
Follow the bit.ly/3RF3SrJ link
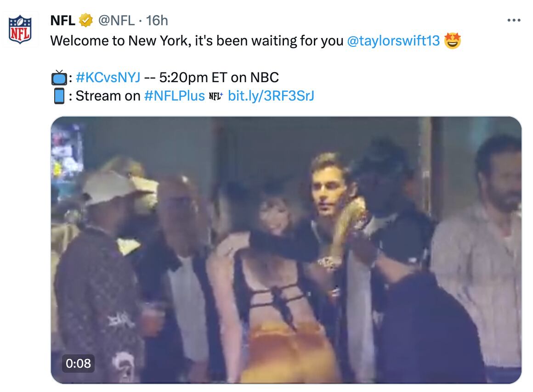coord(271,95)
